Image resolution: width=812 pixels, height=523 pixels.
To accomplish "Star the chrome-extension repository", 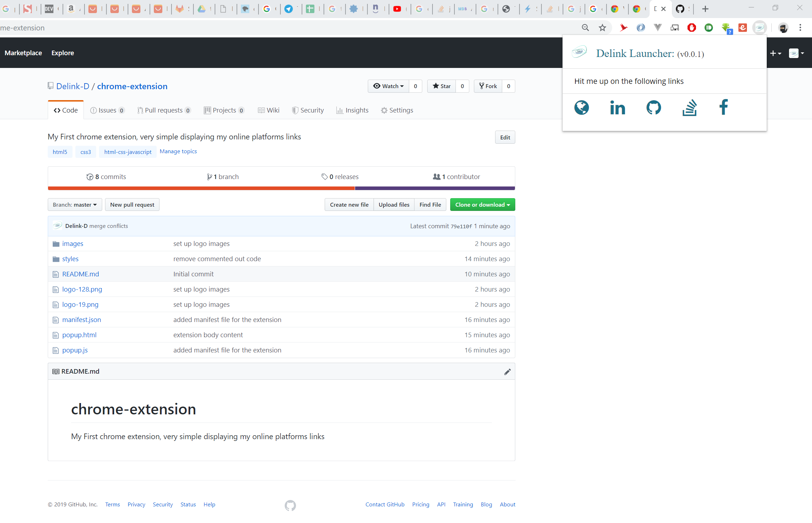I will click(x=442, y=86).
